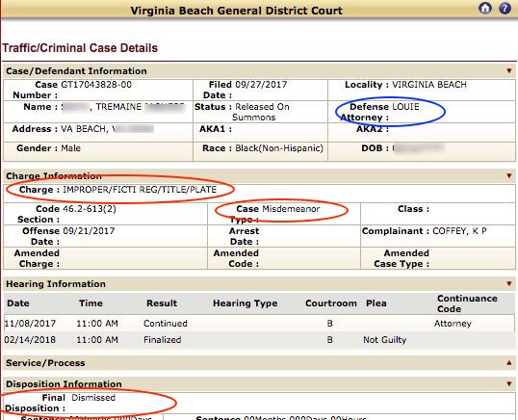Click the Result column header
Screen dimensions: 518x420
[x=162, y=303]
